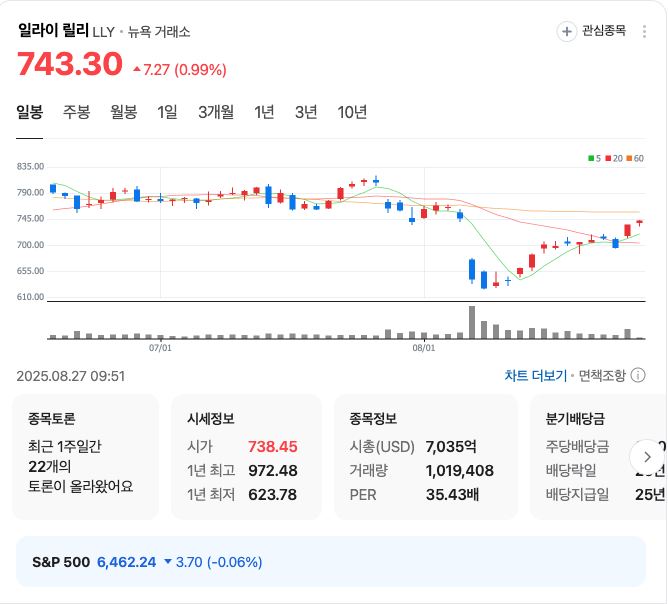Open the 분기배당금 dividend card
The width and height of the screenshot is (668, 604).
599,457
